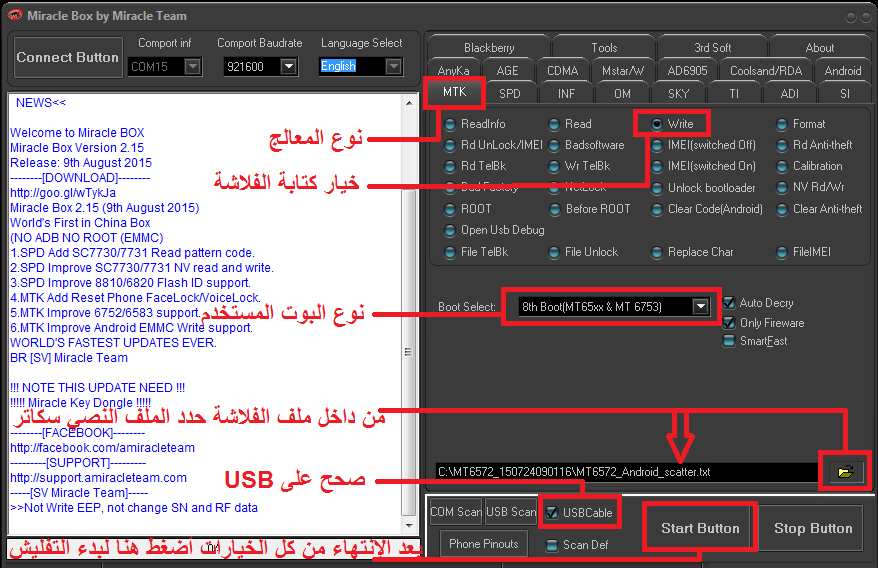The height and width of the screenshot is (568, 878).
Task: Open the Coolsand/RDA tab
Action: (x=765, y=71)
